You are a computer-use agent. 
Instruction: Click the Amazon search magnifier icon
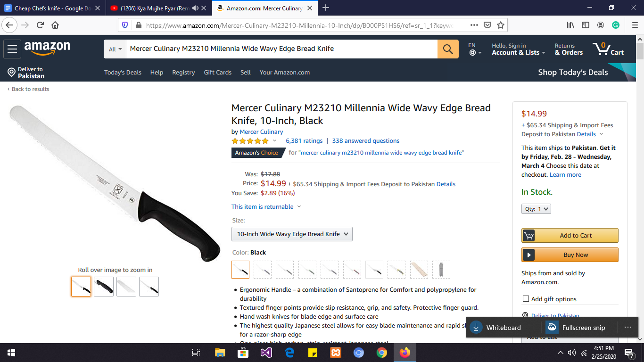point(448,49)
